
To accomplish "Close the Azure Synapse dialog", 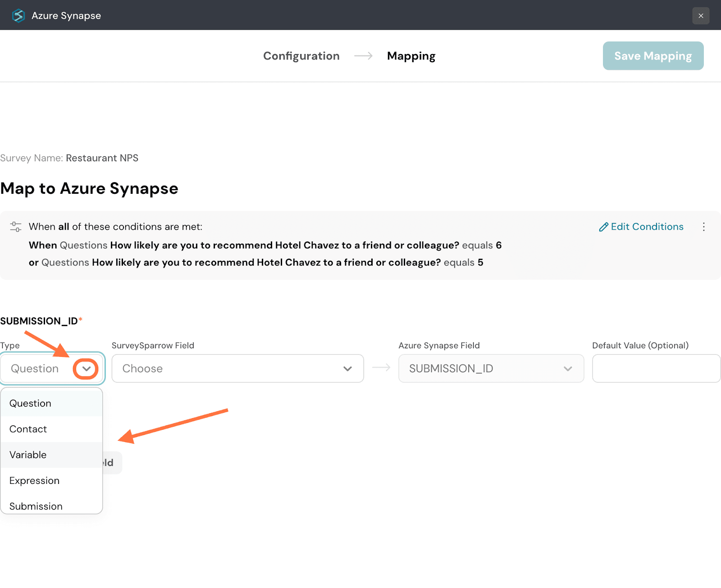I will point(701,16).
